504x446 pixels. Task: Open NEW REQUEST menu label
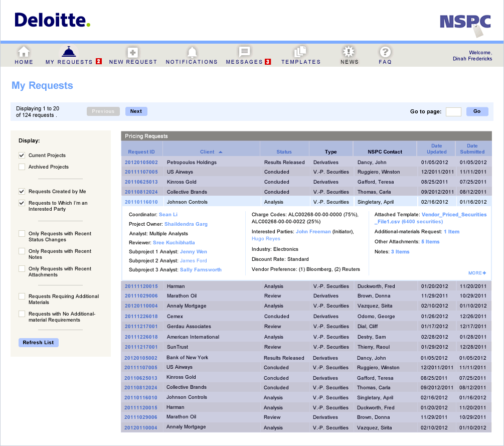coord(133,62)
